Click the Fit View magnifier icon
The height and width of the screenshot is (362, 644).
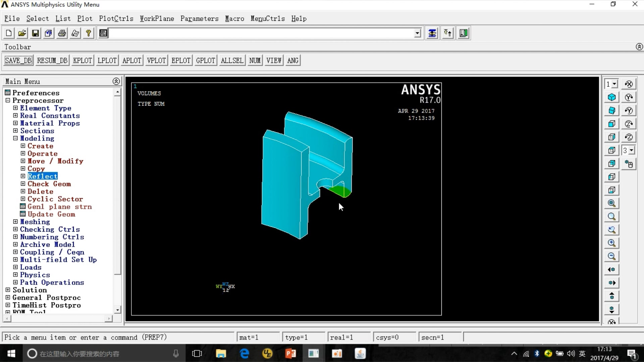pyautogui.click(x=611, y=203)
